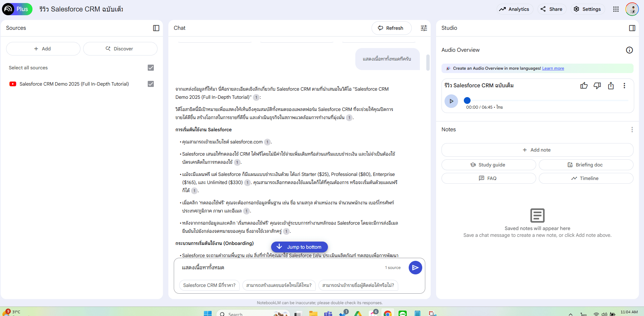
Task: Open the Google apps grid
Action: pos(616,9)
